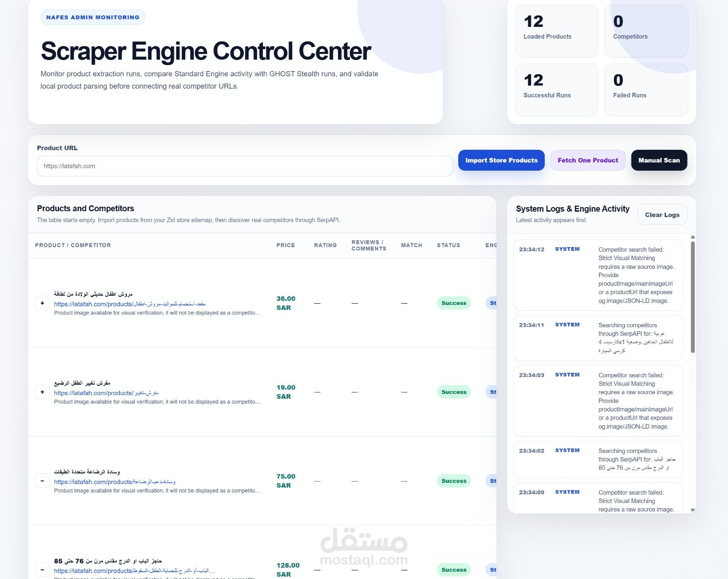Expand the 36.00 SAR product row
This screenshot has width=728, height=579.
click(x=42, y=303)
